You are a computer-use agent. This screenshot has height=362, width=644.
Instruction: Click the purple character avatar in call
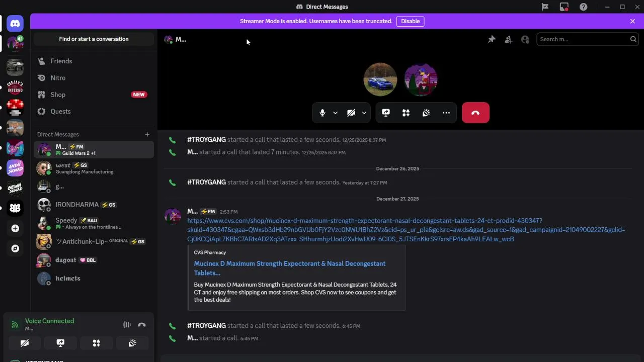click(x=421, y=79)
